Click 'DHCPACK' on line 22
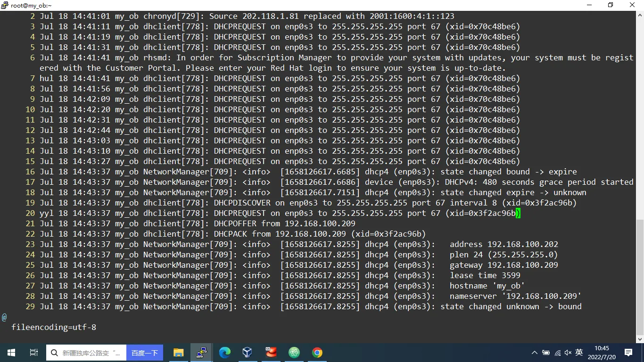The height and width of the screenshot is (362, 644). (x=231, y=234)
